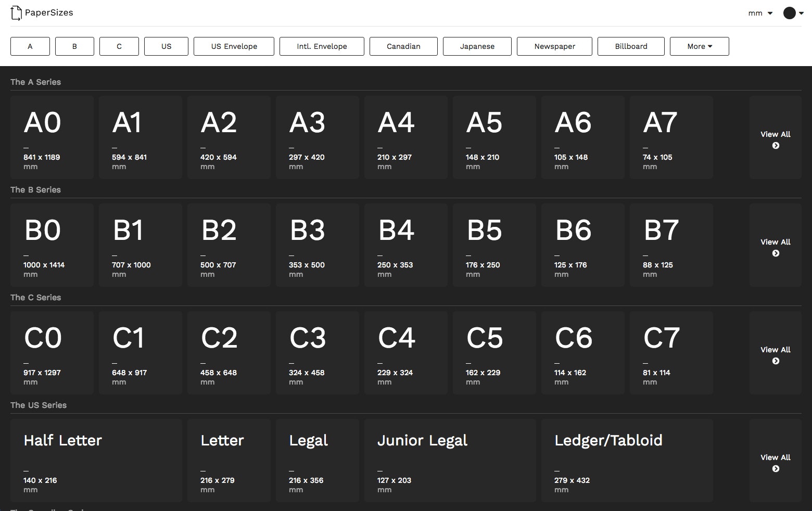Open the A4 paper size details
The width and height of the screenshot is (812, 511).
tap(405, 137)
